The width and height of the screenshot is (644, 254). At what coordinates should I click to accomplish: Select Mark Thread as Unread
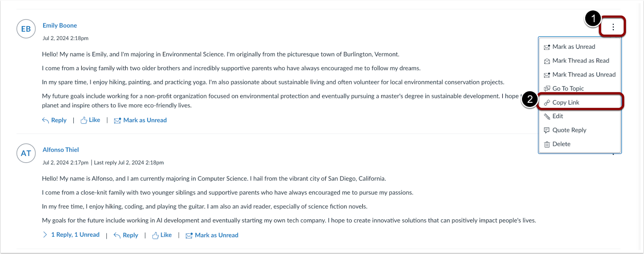pos(584,74)
